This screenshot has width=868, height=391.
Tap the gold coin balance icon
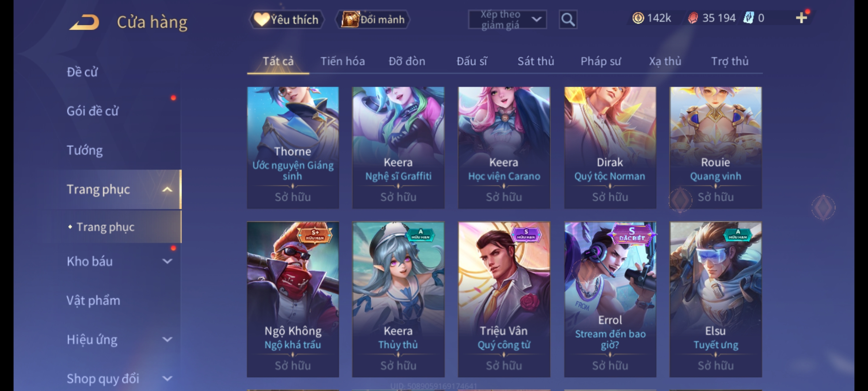638,18
